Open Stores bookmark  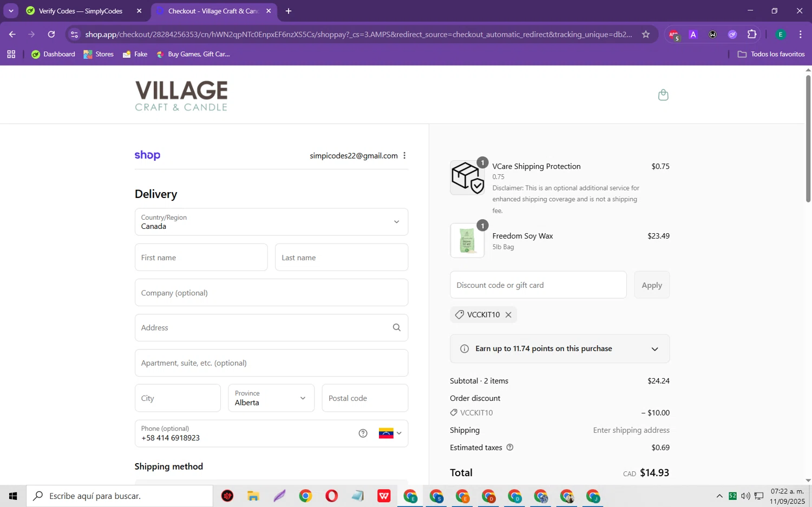pyautogui.click(x=99, y=54)
